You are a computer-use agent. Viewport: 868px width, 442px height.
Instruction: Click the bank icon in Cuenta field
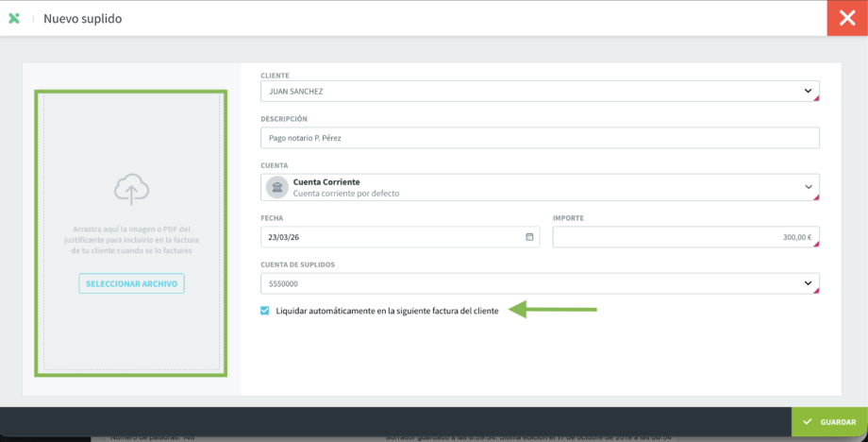(277, 187)
